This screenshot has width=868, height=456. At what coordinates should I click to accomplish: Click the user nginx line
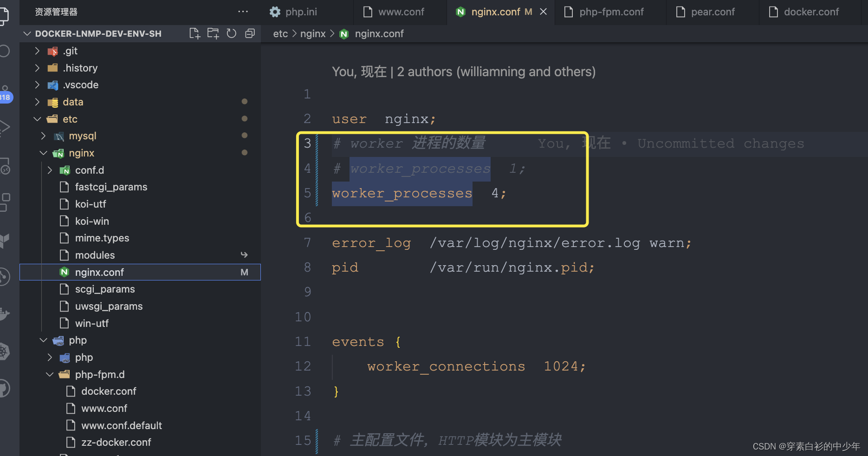click(x=384, y=119)
